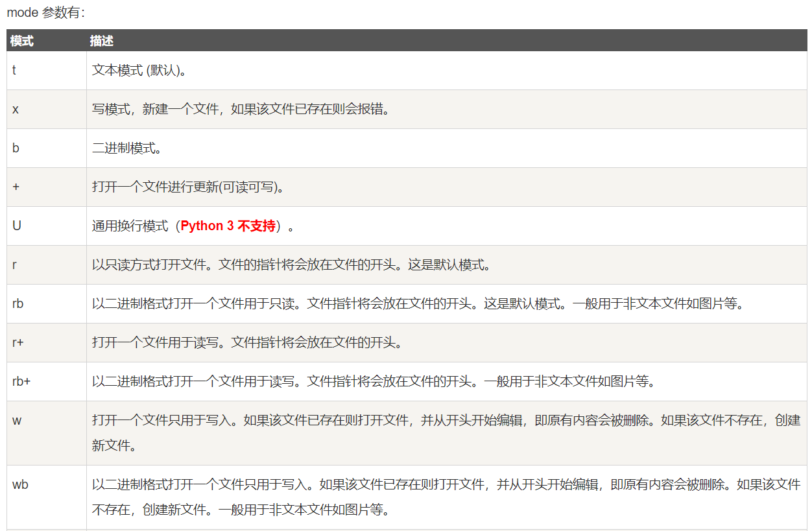Viewport: 812px width, 531px height.
Task: Click the 'rb+' row description about 读写
Action: [x=374, y=381]
